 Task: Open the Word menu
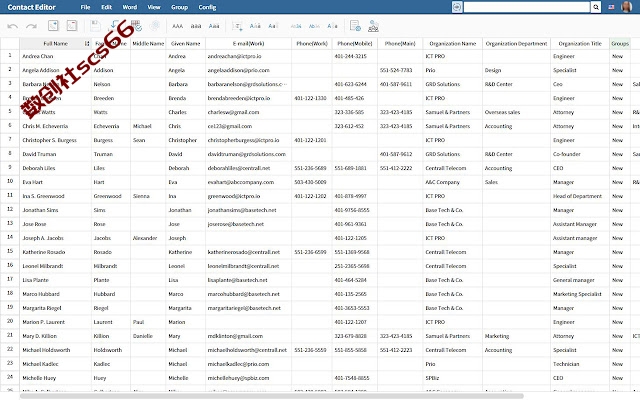point(130,7)
